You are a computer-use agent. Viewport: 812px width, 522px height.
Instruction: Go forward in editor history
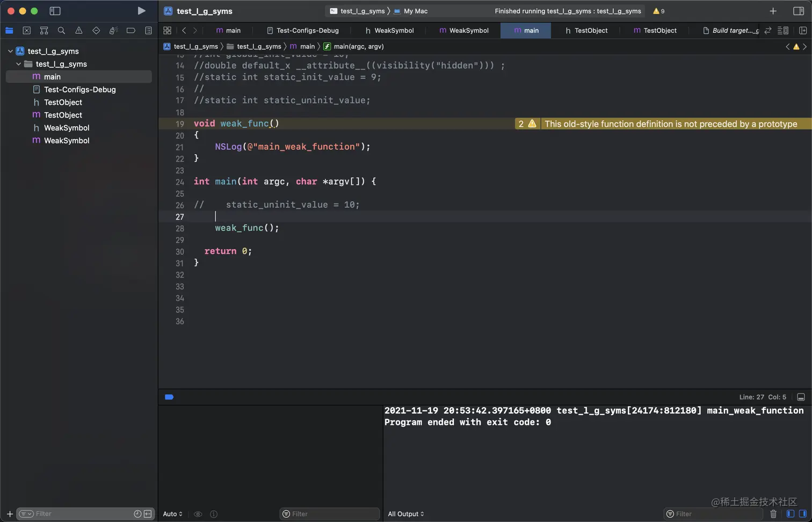195,31
